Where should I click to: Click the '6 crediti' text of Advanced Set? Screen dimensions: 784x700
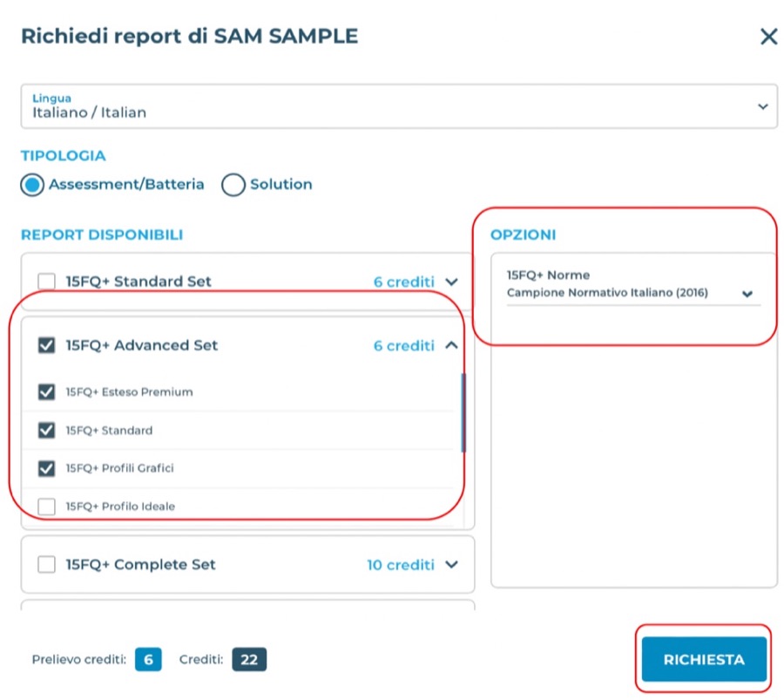click(404, 346)
